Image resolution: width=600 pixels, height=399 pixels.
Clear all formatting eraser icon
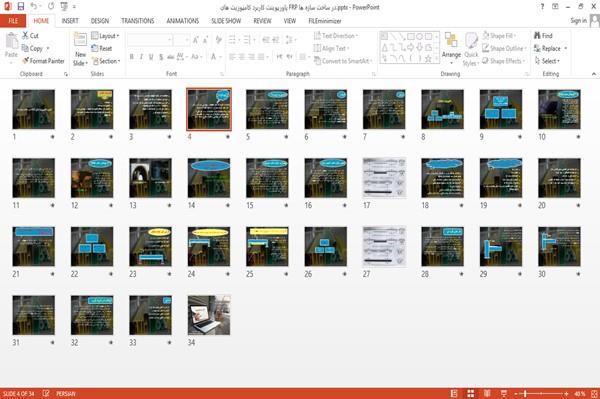point(218,40)
